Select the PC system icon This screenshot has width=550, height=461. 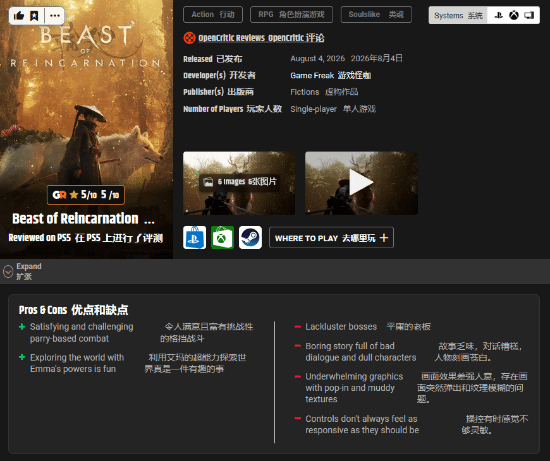(x=529, y=15)
